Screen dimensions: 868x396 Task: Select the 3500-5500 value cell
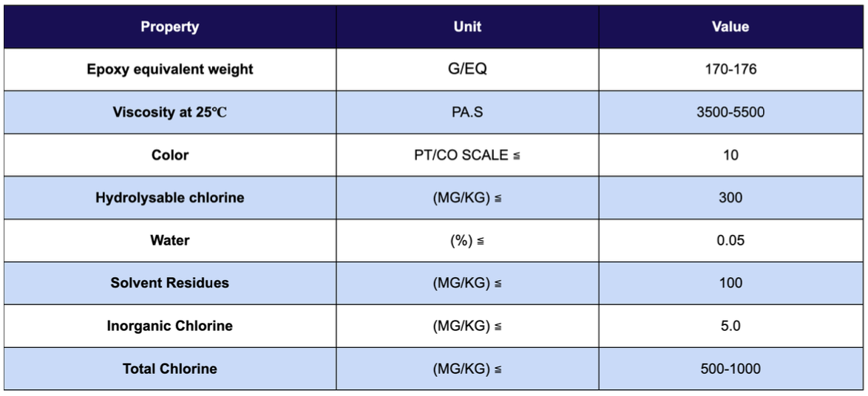click(730, 112)
